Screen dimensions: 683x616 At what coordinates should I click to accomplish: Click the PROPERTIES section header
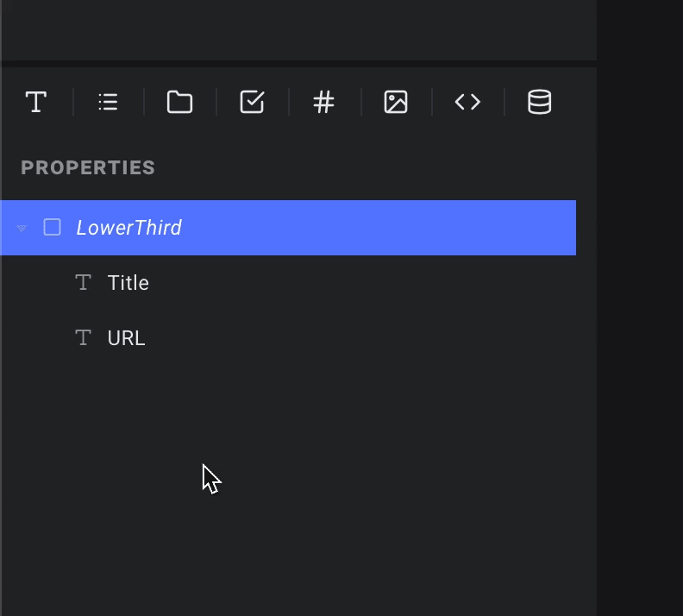point(88,167)
